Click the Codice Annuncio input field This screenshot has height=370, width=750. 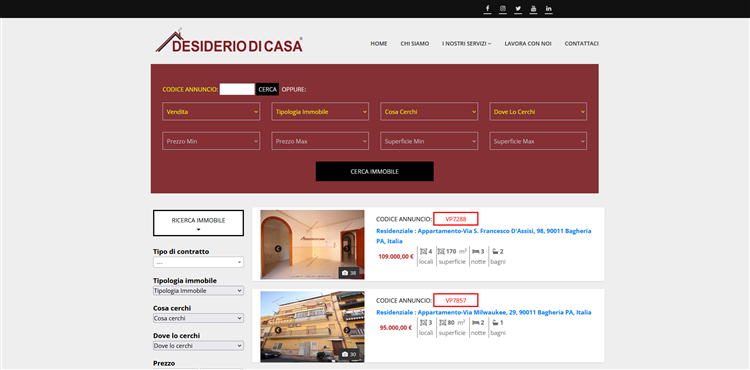pyautogui.click(x=237, y=89)
